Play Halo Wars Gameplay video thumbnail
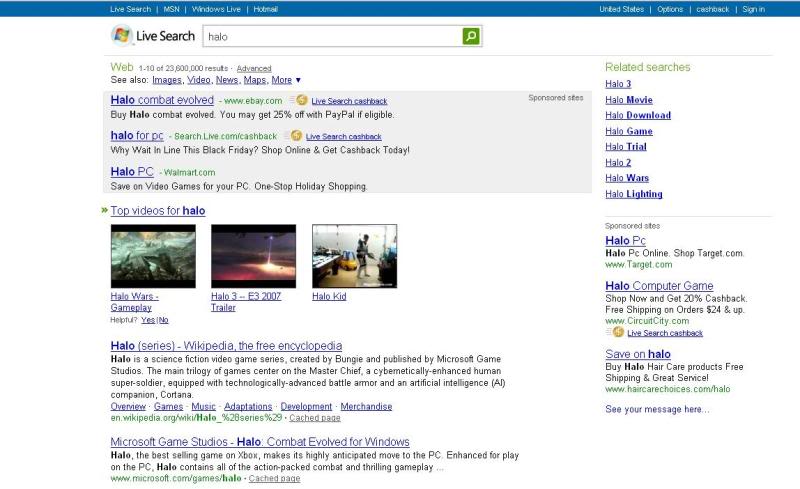 (153, 256)
